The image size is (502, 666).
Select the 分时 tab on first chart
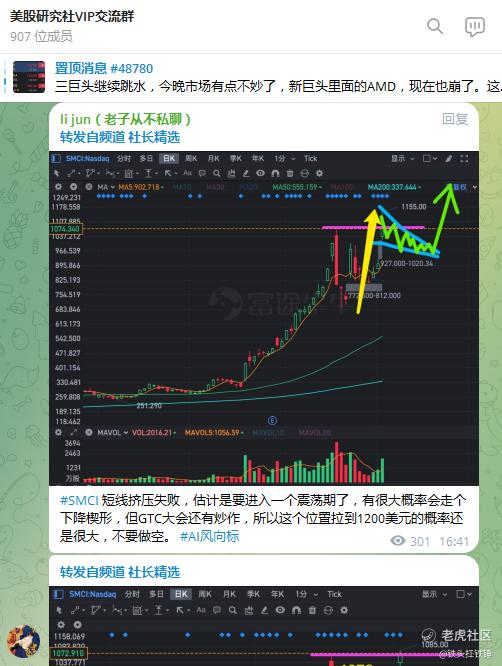coord(124,158)
